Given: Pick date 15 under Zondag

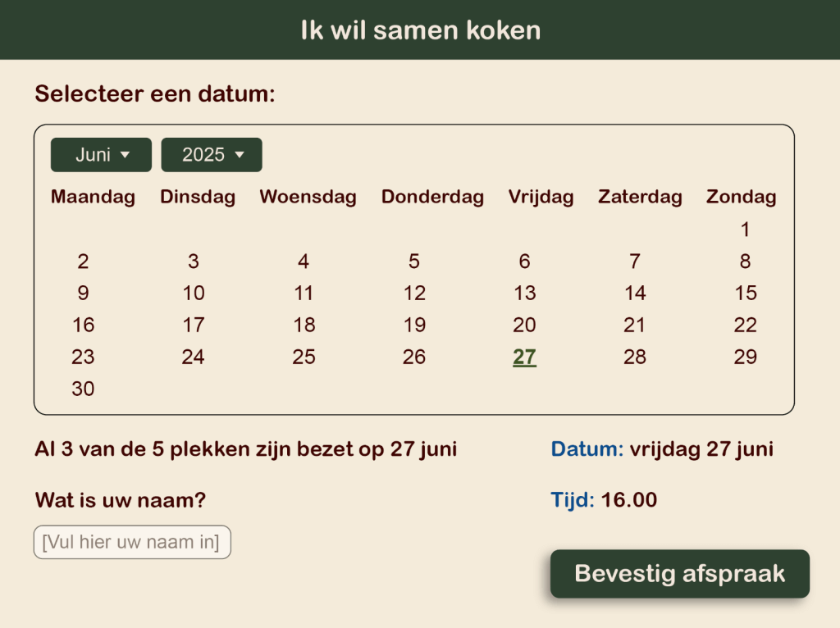Looking at the screenshot, I should point(745,294).
